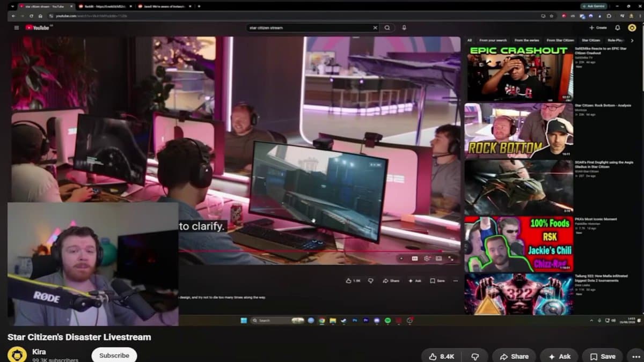
Task: Switch the inner player to theater mode
Action: click(x=438, y=258)
